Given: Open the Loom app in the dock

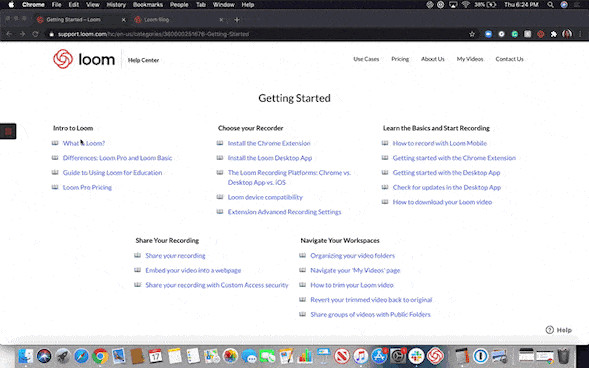Looking at the screenshot, I should 435,355.
